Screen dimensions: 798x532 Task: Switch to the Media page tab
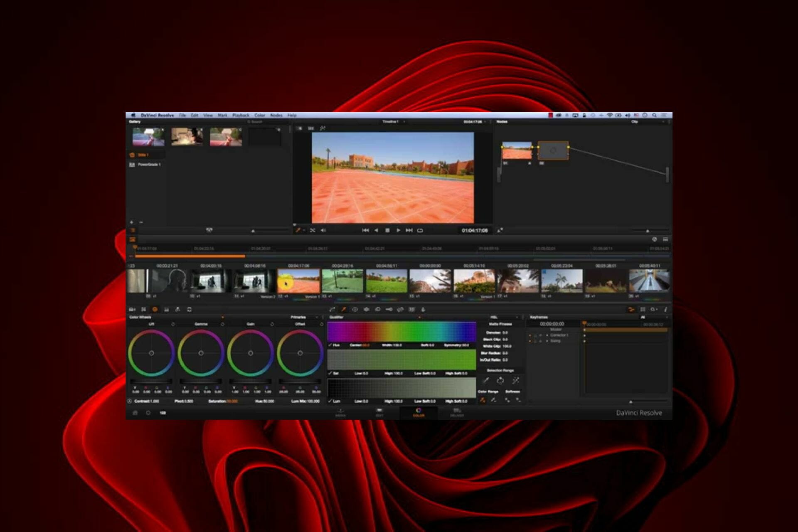(340, 412)
